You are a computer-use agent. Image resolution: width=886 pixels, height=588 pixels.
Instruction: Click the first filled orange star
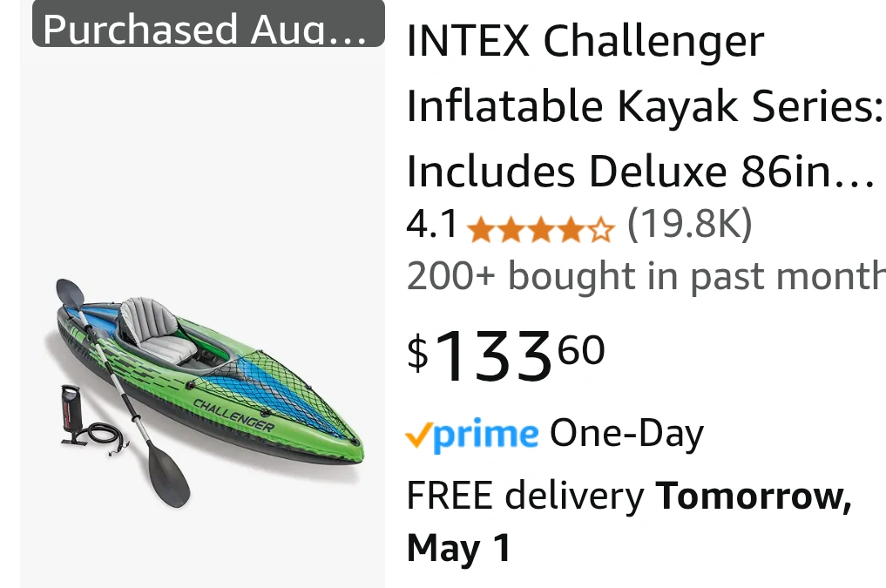(481, 231)
